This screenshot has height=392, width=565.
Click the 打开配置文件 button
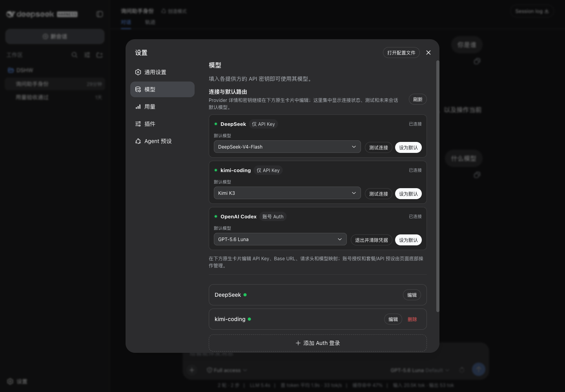401,53
